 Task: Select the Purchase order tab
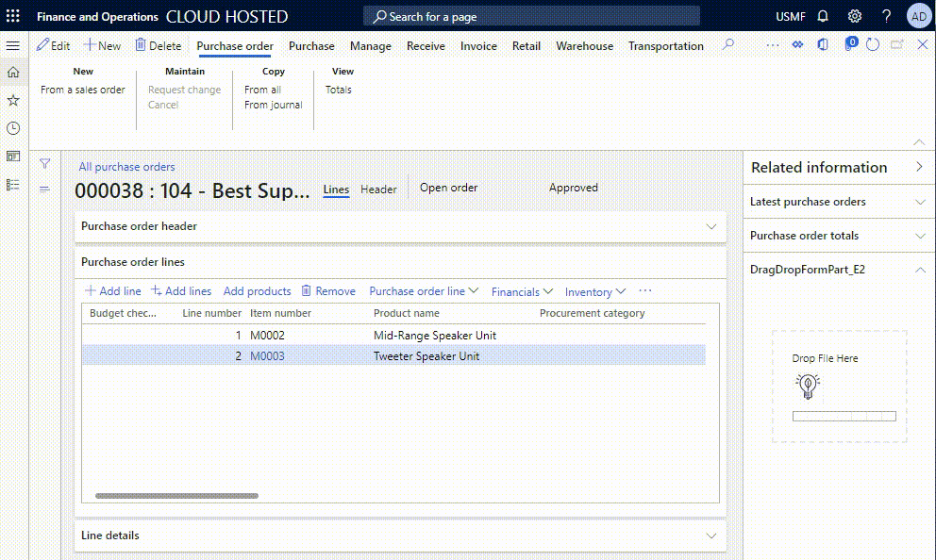pos(235,46)
